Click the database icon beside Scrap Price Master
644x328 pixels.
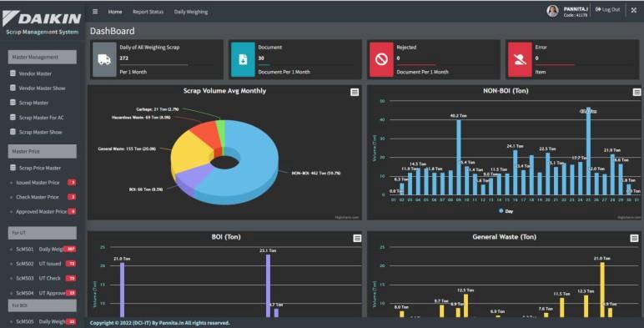coord(13,168)
